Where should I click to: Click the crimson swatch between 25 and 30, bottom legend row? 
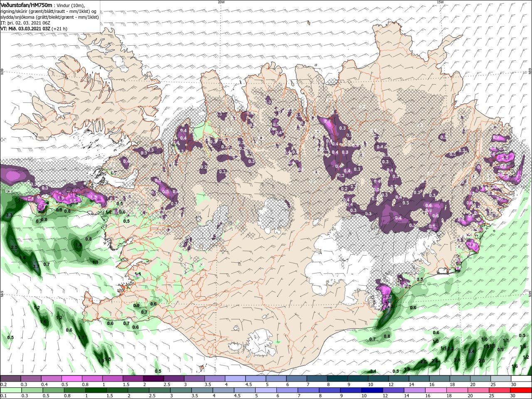click(x=500, y=390)
